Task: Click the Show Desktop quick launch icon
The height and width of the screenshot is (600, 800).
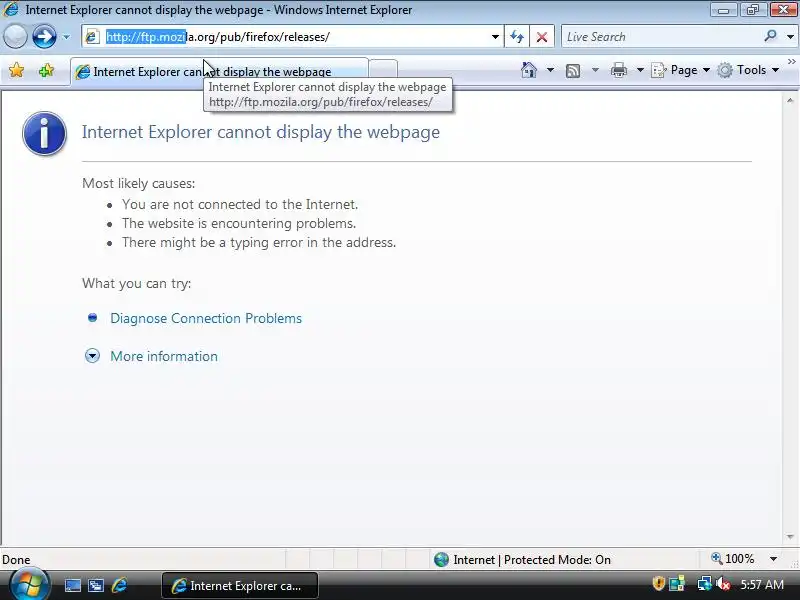Action: point(72,585)
